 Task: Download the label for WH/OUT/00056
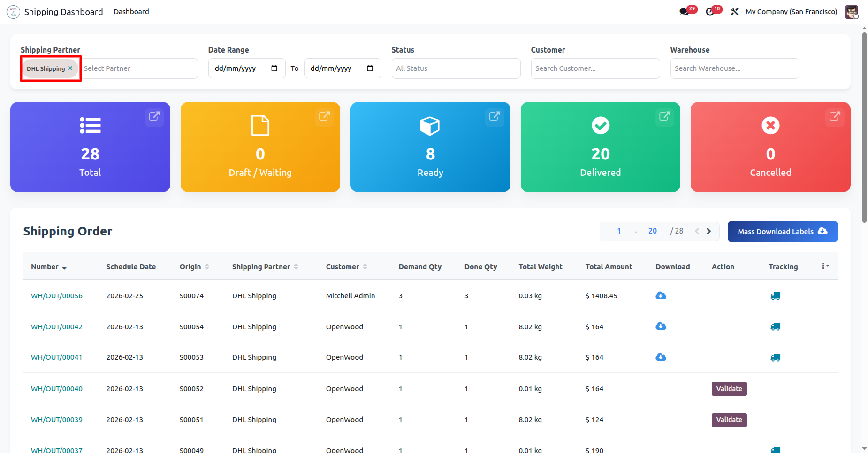click(661, 296)
